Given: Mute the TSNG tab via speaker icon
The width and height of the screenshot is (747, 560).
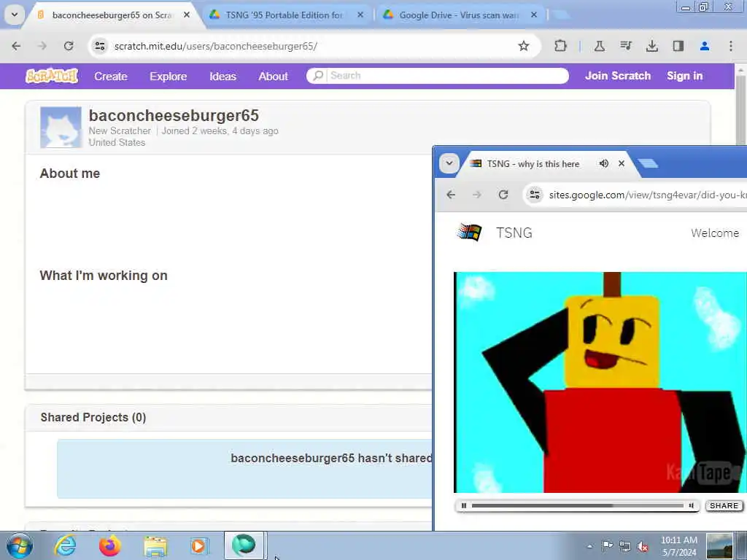Looking at the screenshot, I should (603, 163).
